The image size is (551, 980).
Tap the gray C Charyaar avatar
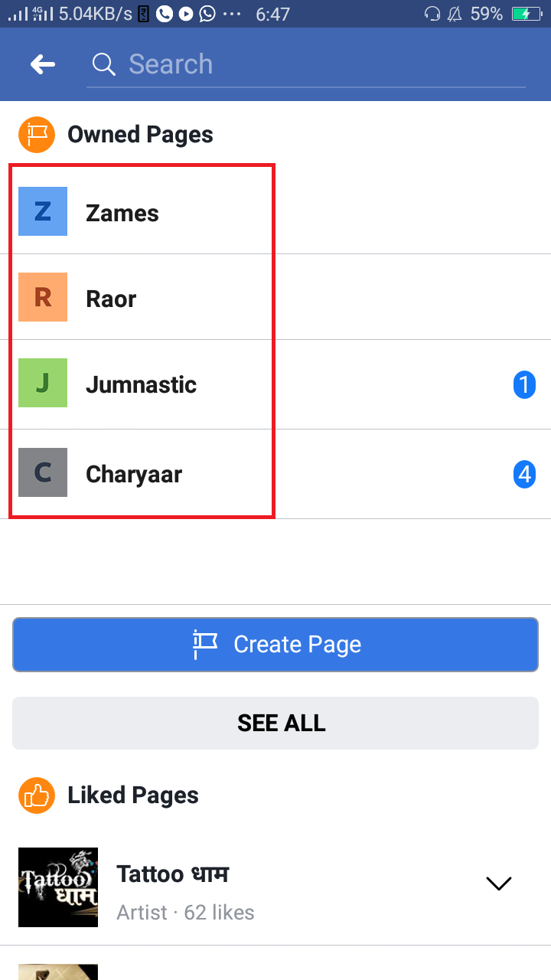(43, 472)
